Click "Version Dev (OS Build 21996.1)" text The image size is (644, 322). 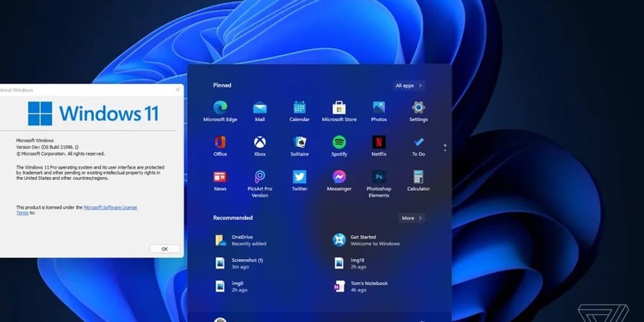[47, 147]
